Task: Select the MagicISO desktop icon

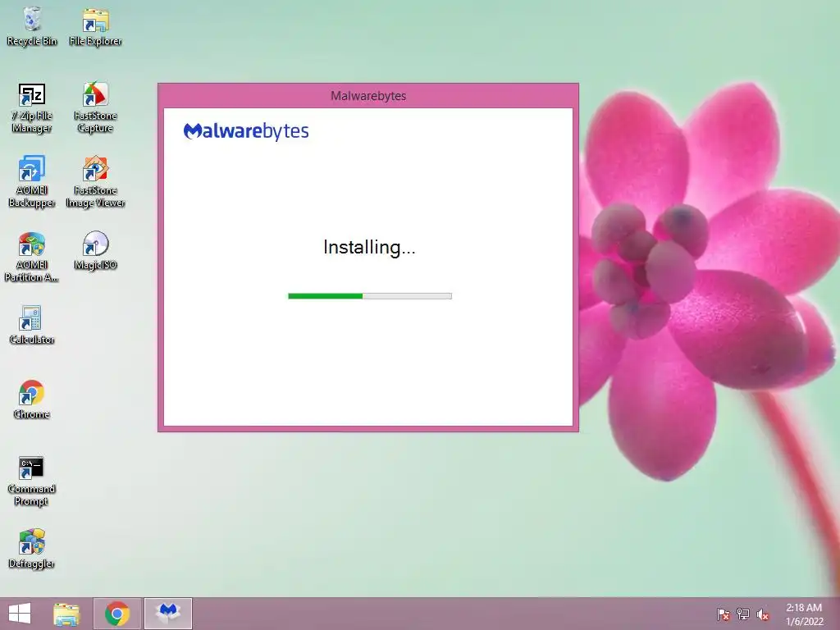Action: tap(95, 251)
